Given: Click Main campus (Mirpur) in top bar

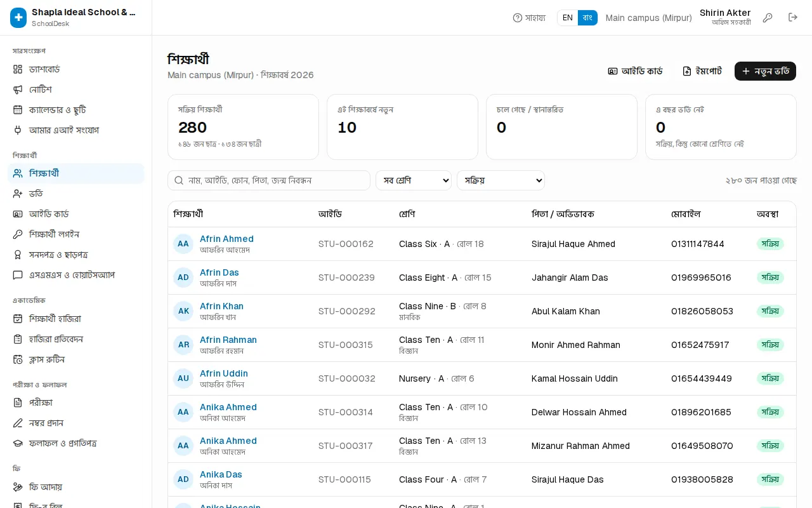Looking at the screenshot, I should (648, 18).
